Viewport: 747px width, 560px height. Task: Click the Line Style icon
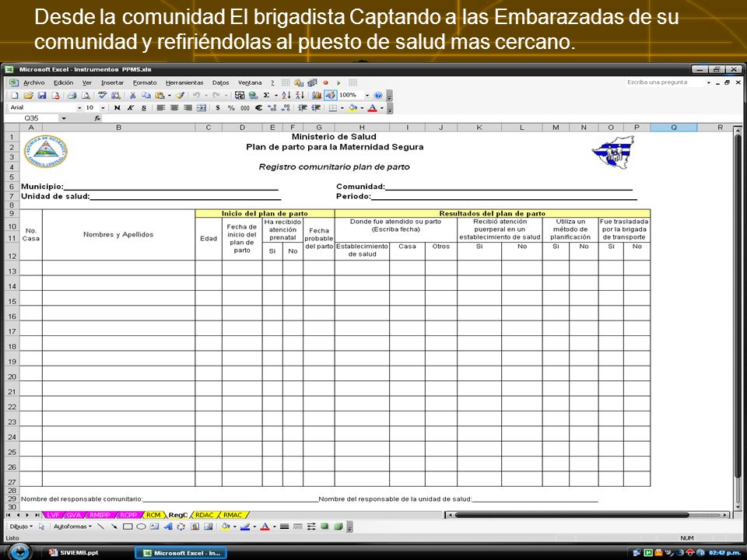[285, 527]
